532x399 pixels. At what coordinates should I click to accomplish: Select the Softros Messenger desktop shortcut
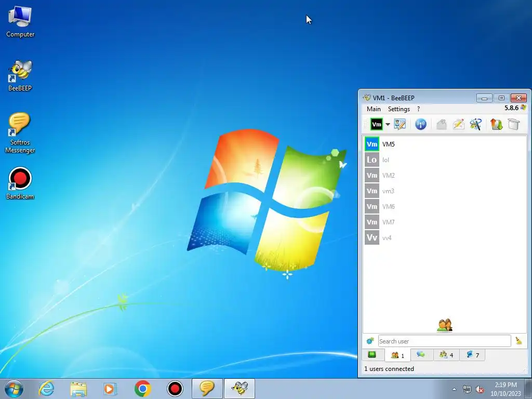(x=20, y=134)
